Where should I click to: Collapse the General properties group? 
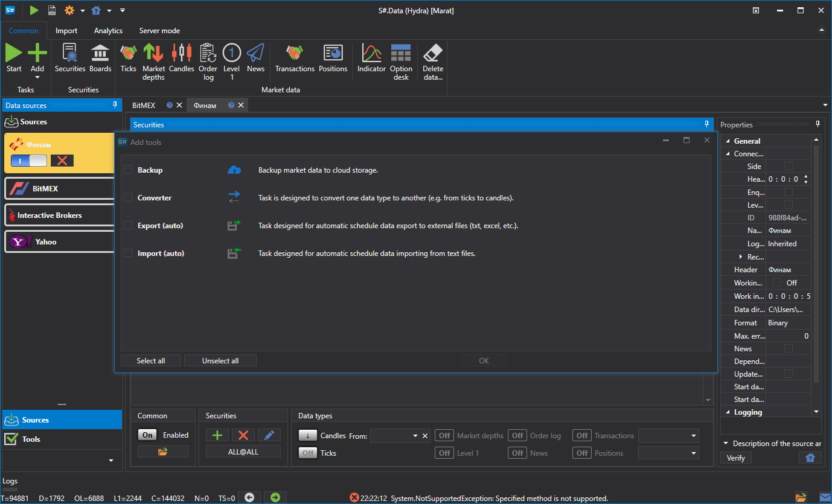(728, 141)
